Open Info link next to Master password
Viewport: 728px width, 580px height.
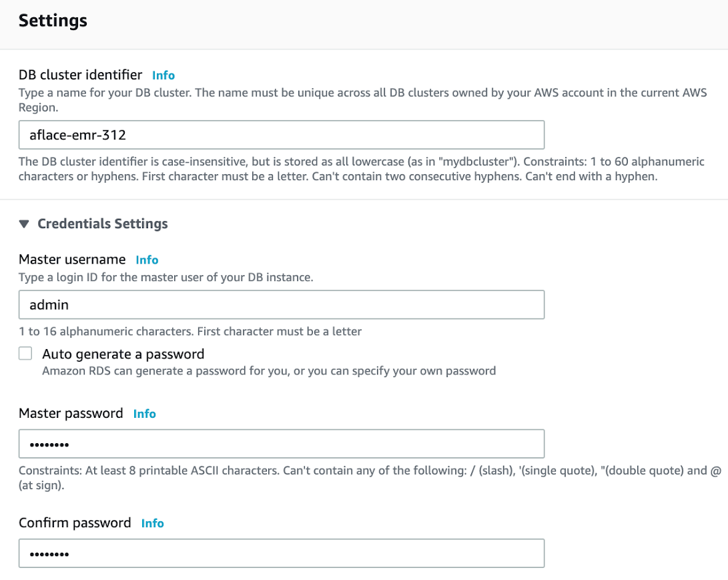[144, 413]
